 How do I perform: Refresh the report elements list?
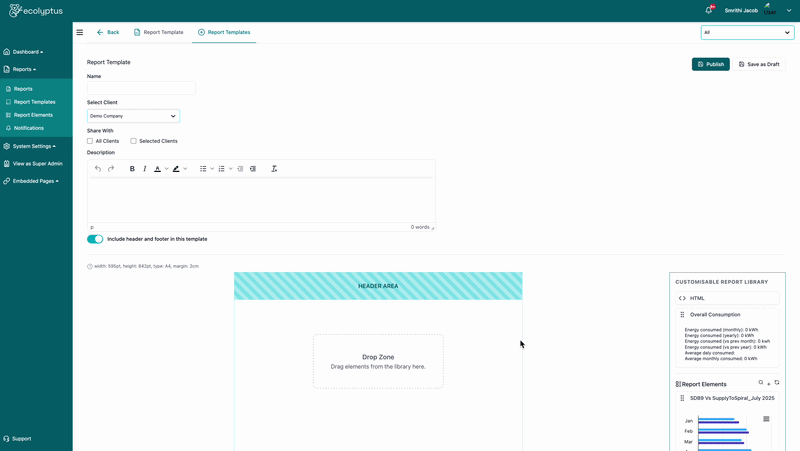point(777,383)
